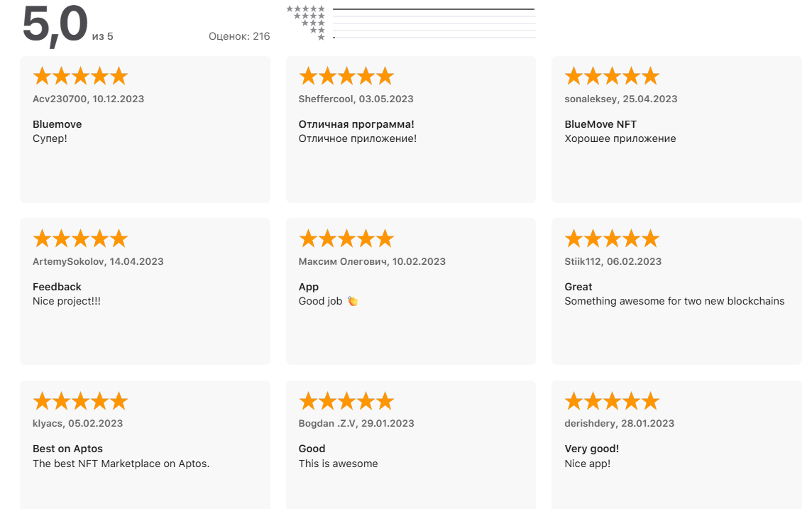This screenshot has width=812, height=509.
Task: Click the star rating of sonaleksey's review
Action: tap(612, 76)
